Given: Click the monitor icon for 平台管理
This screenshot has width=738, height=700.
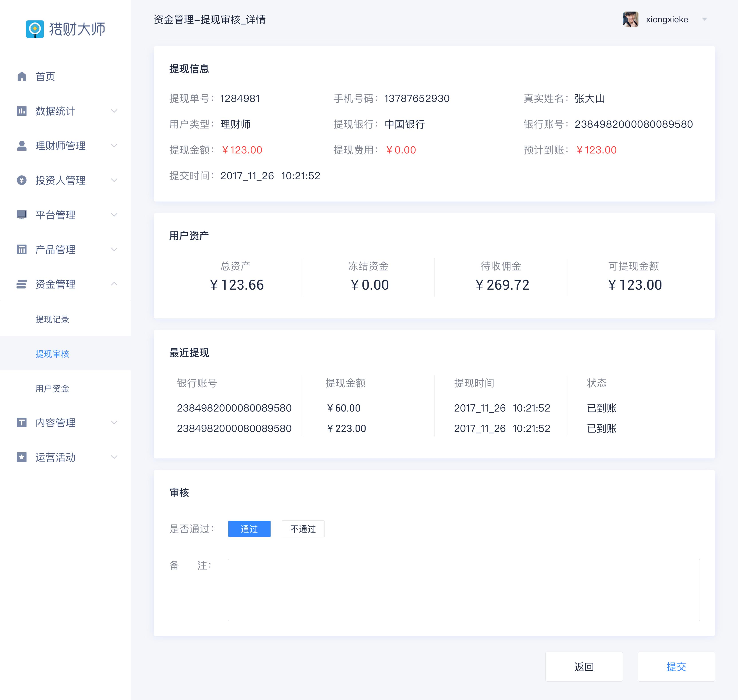Looking at the screenshot, I should click(x=22, y=215).
